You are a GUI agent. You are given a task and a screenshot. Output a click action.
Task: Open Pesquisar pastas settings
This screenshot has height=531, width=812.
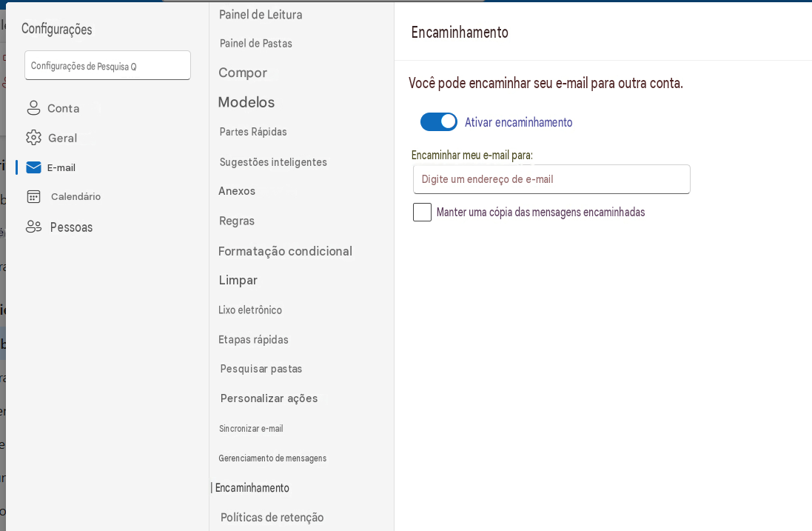tap(261, 369)
